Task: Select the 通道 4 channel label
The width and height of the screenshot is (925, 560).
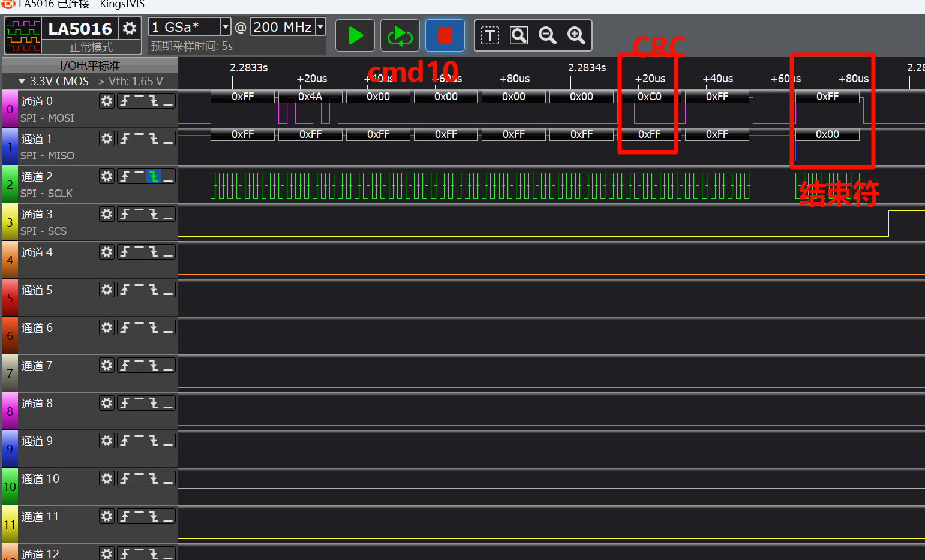Action: [x=37, y=252]
